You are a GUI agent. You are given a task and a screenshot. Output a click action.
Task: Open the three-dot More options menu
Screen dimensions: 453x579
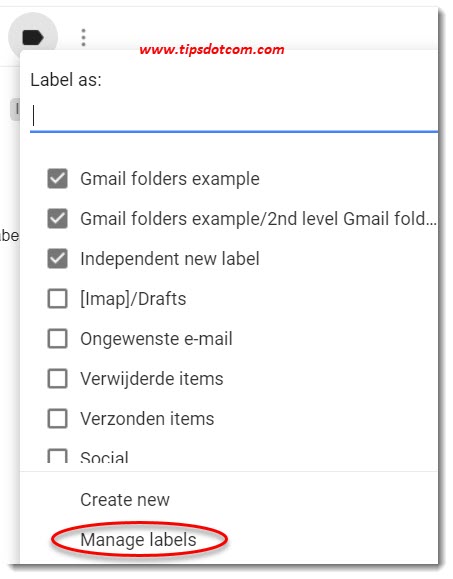point(84,38)
